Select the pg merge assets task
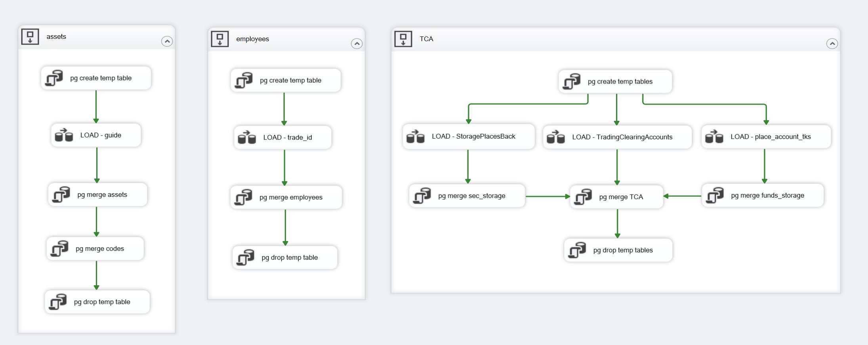The height and width of the screenshot is (345, 868). tap(102, 195)
